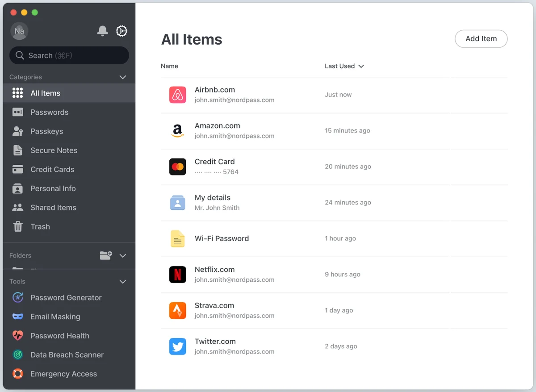Open the Credit Cards category label
The width and height of the screenshot is (536, 392).
[x=52, y=169]
